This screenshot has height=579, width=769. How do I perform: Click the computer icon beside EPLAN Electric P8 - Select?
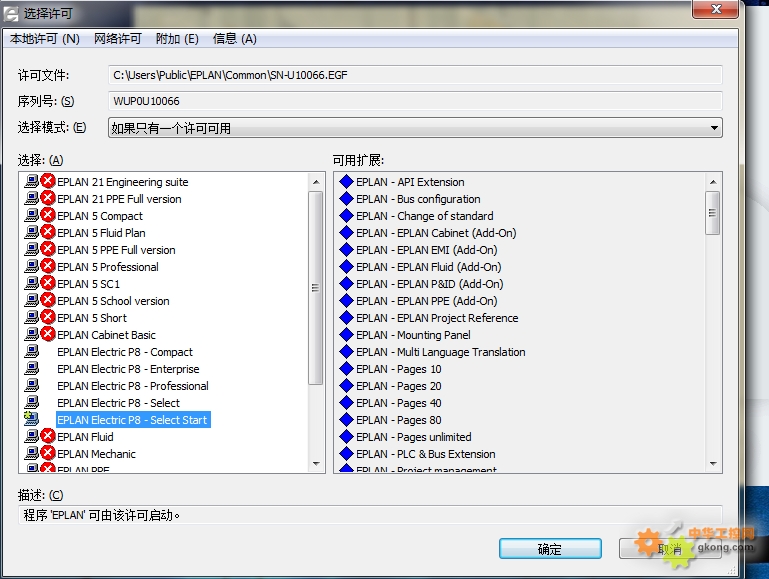click(32, 402)
